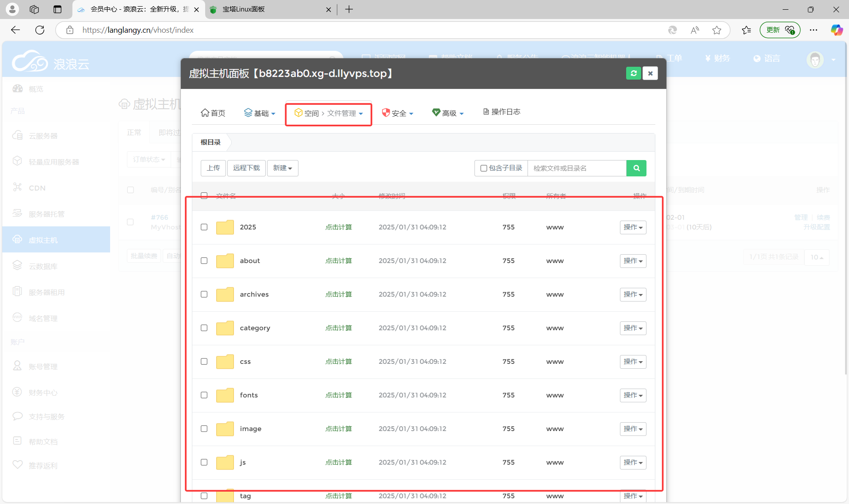The width and height of the screenshot is (849, 504).
Task: Go to 首页 tab in panel
Action: 213,113
